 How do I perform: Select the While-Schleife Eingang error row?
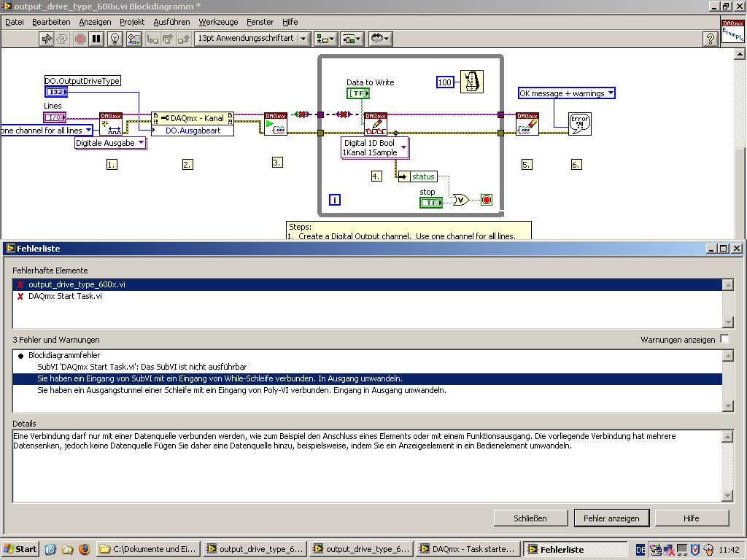pyautogui.click(x=367, y=378)
